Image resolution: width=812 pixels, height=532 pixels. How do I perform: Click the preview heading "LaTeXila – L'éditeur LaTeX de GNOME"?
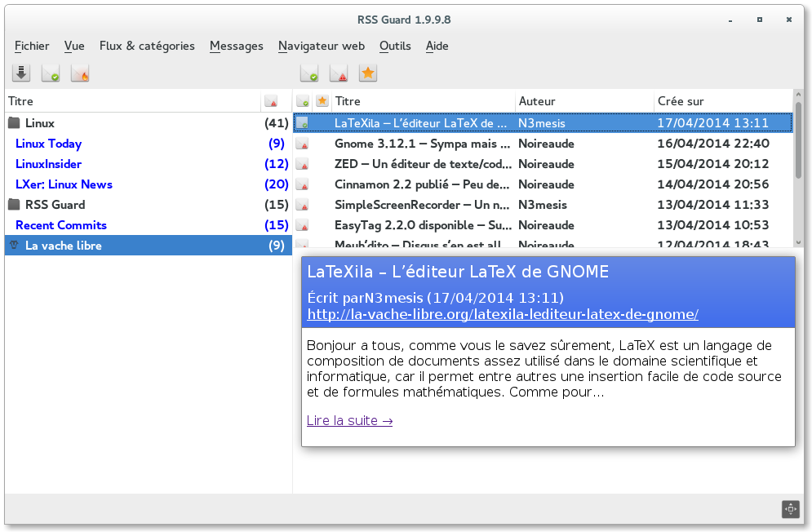coord(458,272)
